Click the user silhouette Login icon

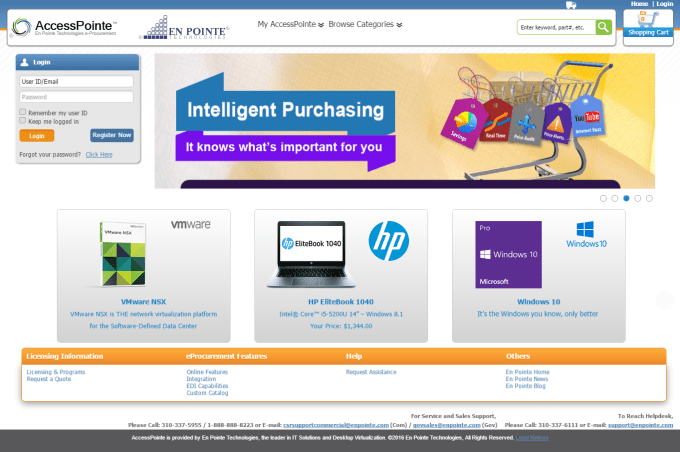pos(25,62)
